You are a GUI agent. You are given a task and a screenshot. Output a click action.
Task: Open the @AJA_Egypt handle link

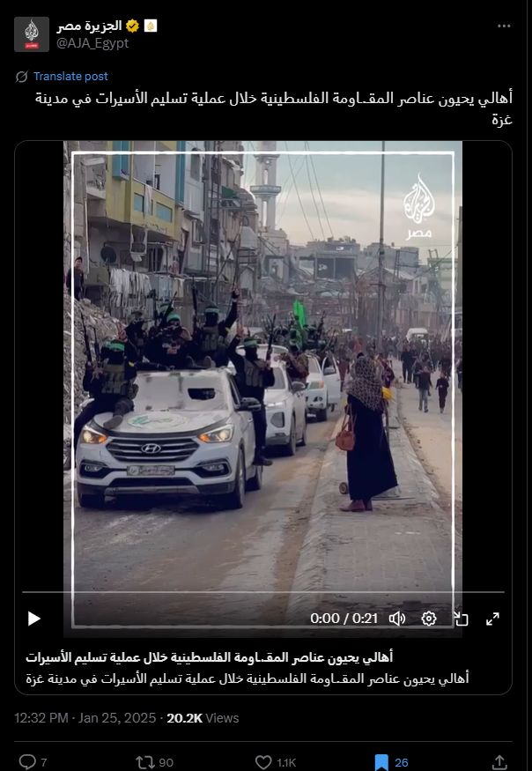[x=92, y=43]
